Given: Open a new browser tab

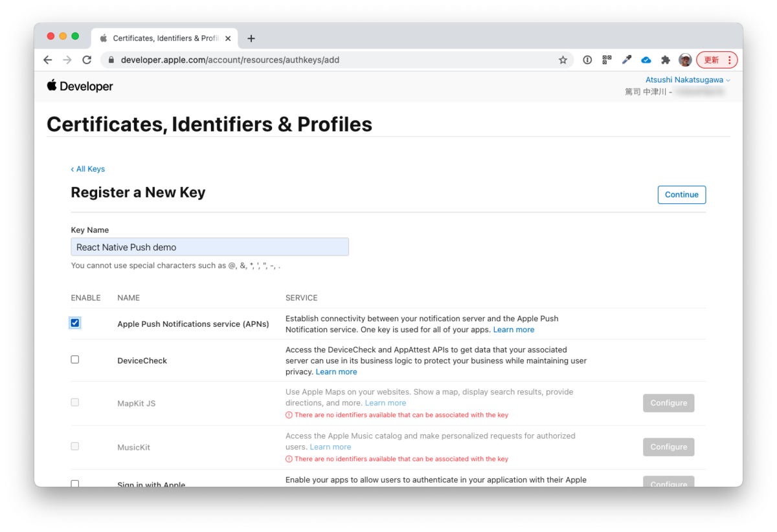Looking at the screenshot, I should (x=251, y=38).
